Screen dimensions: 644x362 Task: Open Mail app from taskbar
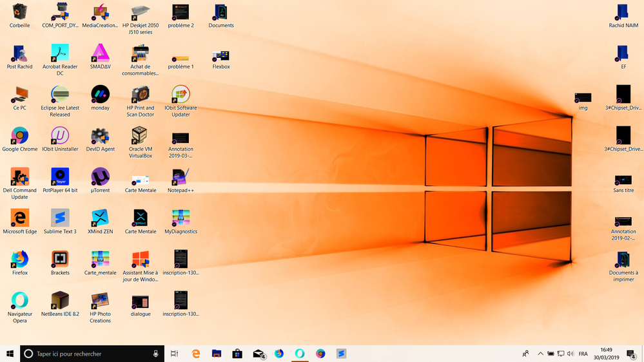point(259,354)
